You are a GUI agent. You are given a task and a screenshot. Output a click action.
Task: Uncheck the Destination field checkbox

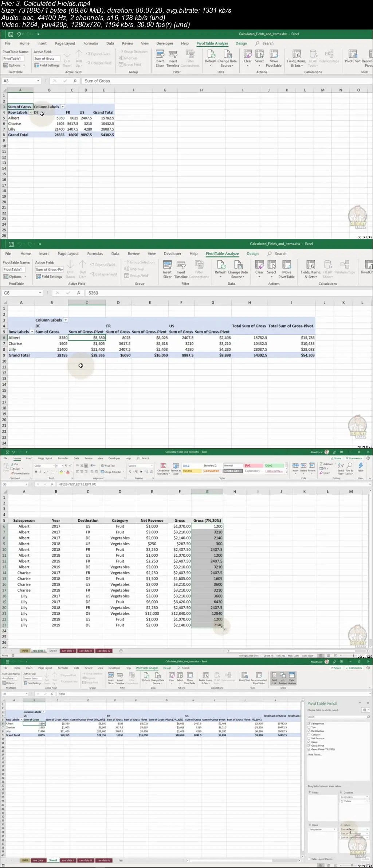click(309, 731)
